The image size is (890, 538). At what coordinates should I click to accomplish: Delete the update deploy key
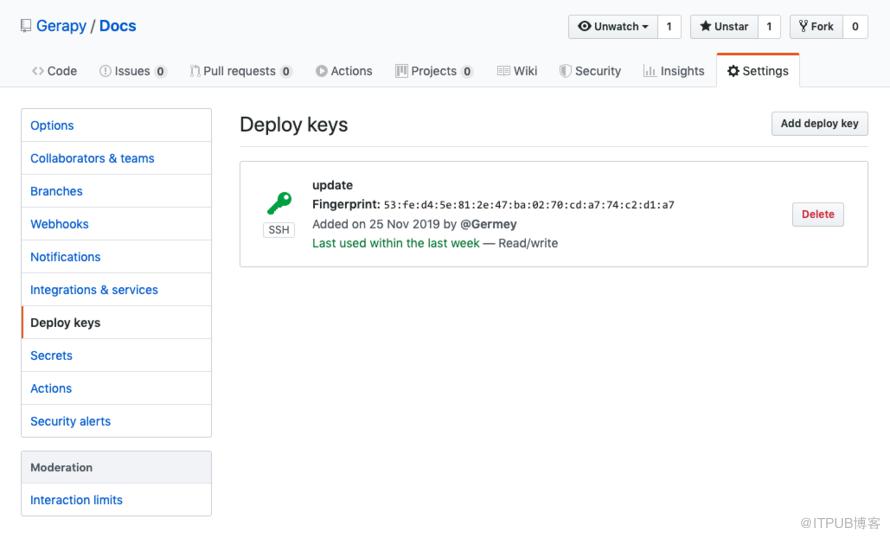coord(818,215)
